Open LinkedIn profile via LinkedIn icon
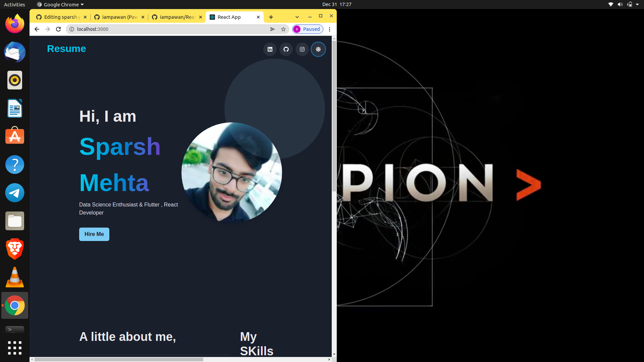 [270, 49]
